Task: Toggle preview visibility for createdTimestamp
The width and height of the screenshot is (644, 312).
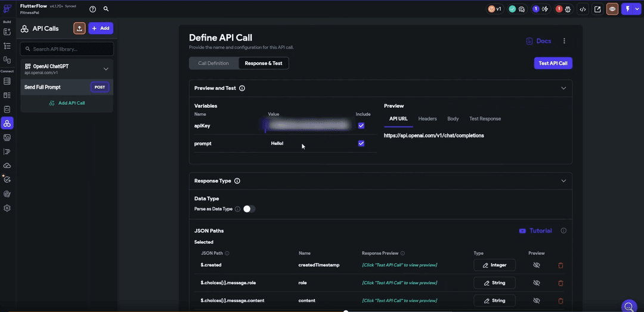Action: 536,266
